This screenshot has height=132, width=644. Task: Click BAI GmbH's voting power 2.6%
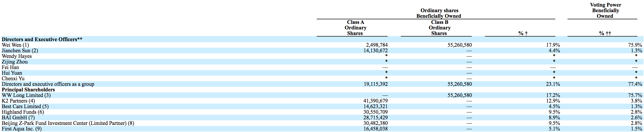tap(636, 118)
